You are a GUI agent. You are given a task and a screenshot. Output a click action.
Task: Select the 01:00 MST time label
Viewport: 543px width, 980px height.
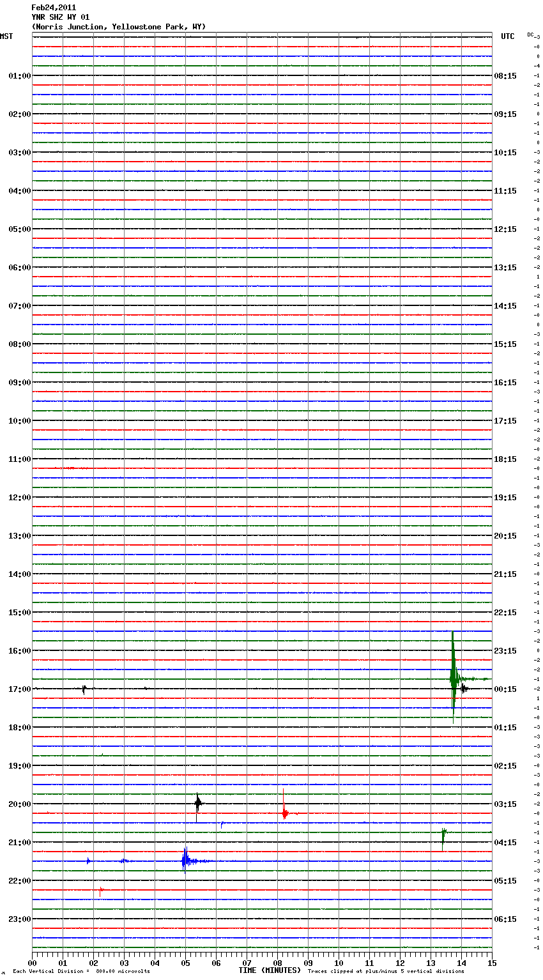click(x=20, y=76)
